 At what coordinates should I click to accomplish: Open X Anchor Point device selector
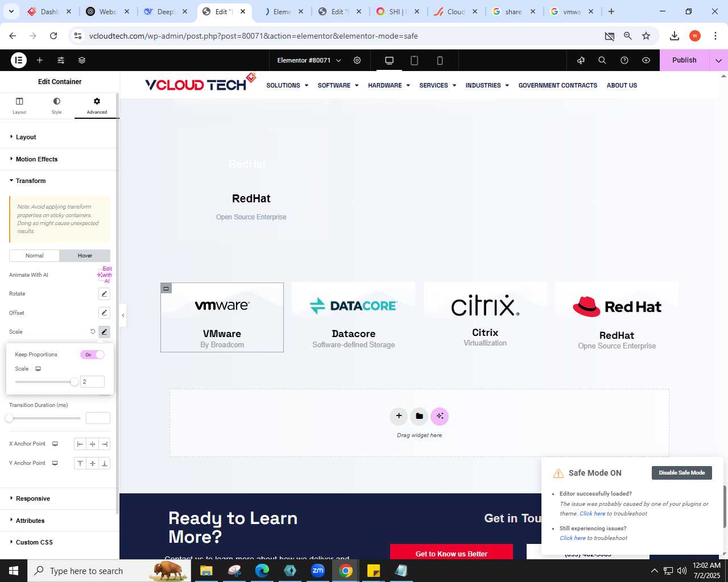[x=55, y=444]
